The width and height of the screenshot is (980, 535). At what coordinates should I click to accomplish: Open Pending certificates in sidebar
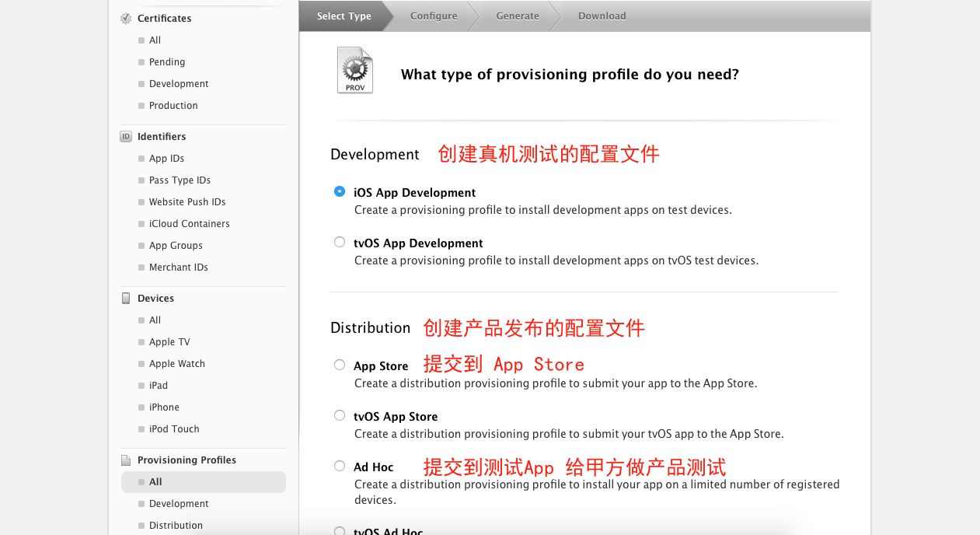(x=167, y=62)
